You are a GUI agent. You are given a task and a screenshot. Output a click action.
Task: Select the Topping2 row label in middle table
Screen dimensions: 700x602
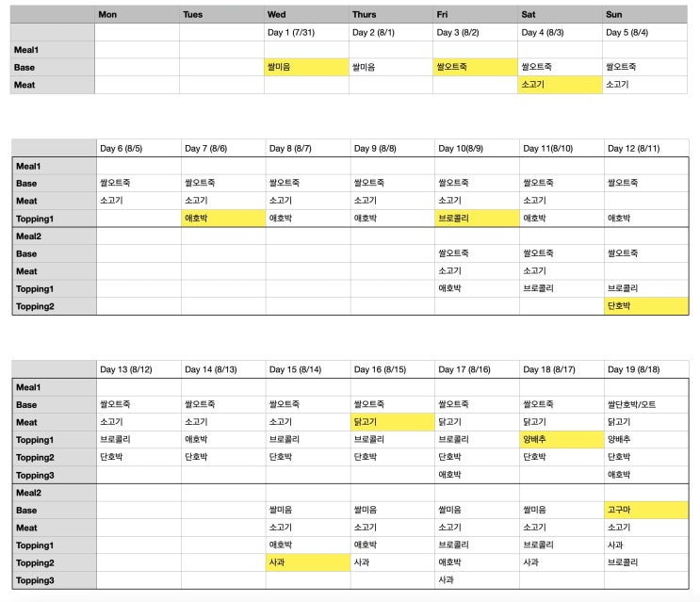pos(54,306)
